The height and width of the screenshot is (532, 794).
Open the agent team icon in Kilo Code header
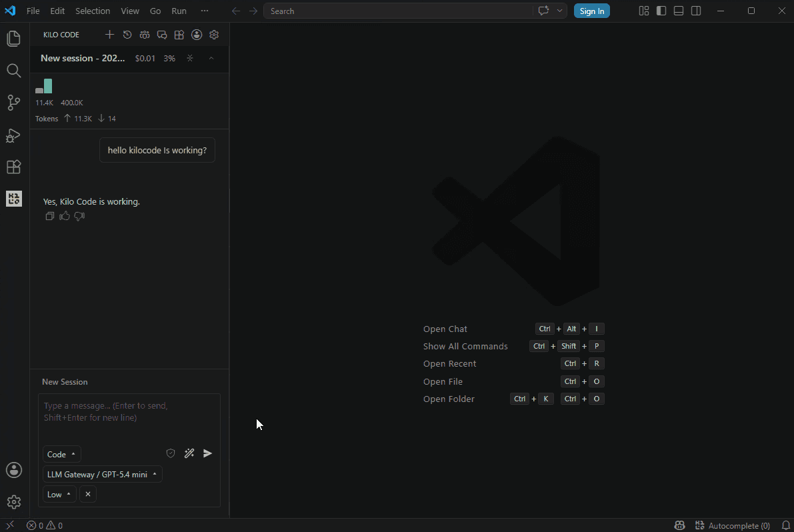145,35
